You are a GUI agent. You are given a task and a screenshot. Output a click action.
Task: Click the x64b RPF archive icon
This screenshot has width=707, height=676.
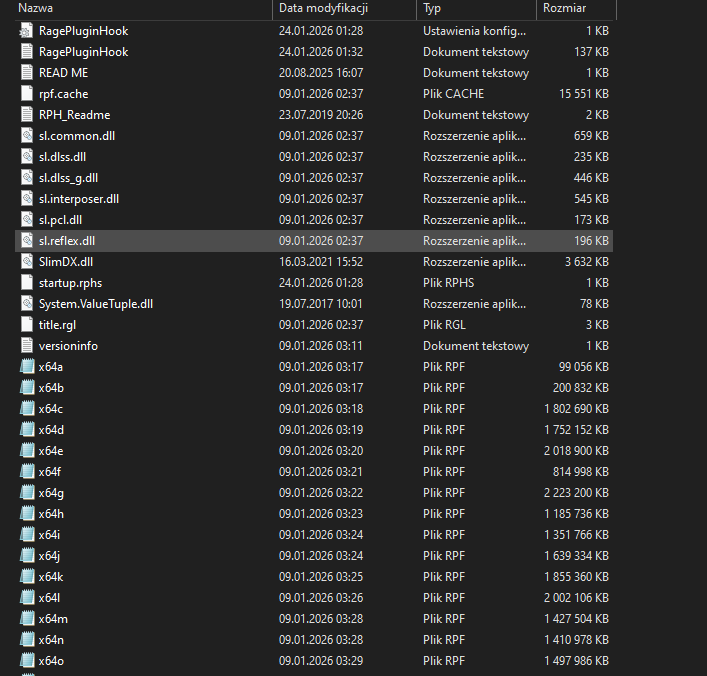[27, 388]
